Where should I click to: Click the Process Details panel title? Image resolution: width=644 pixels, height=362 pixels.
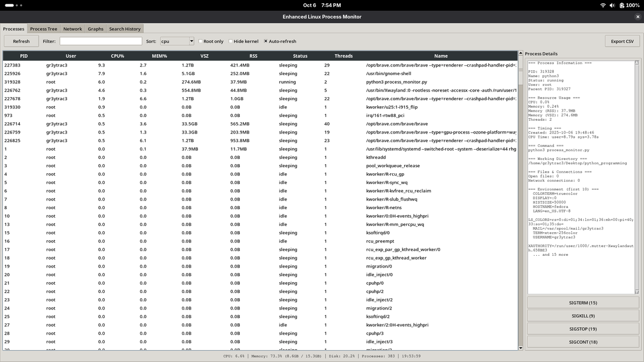(x=541, y=54)
